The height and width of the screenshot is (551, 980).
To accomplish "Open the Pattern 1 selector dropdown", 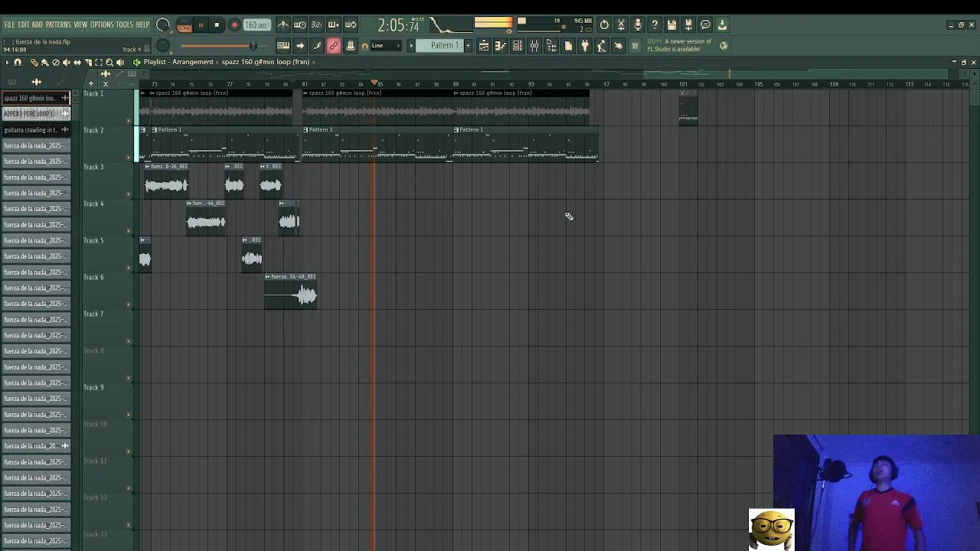I will click(x=440, y=46).
